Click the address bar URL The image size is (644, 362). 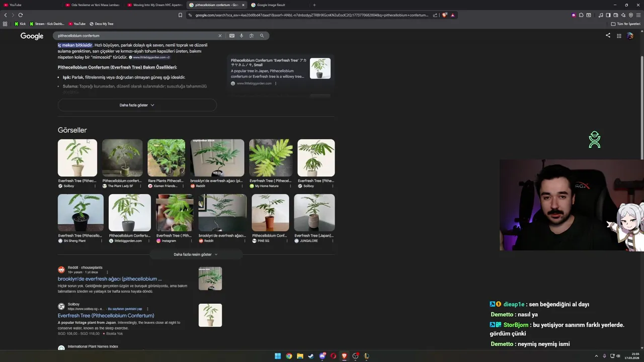[x=312, y=15]
